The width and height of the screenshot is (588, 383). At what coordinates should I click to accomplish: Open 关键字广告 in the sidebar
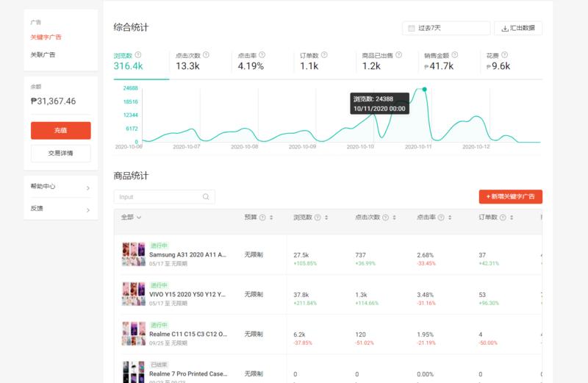pyautogui.click(x=46, y=37)
